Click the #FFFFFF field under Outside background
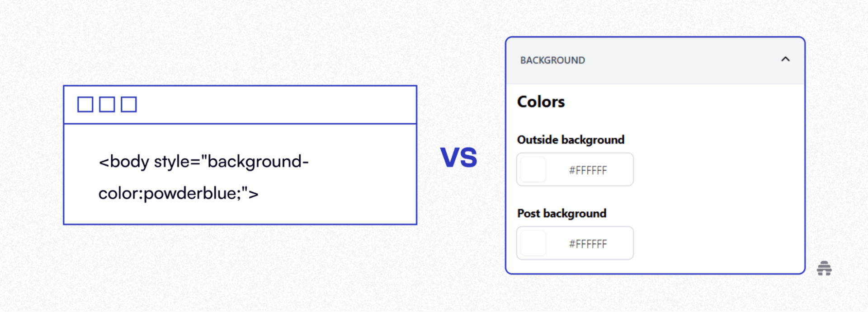This screenshot has height=312, width=868. [588, 169]
